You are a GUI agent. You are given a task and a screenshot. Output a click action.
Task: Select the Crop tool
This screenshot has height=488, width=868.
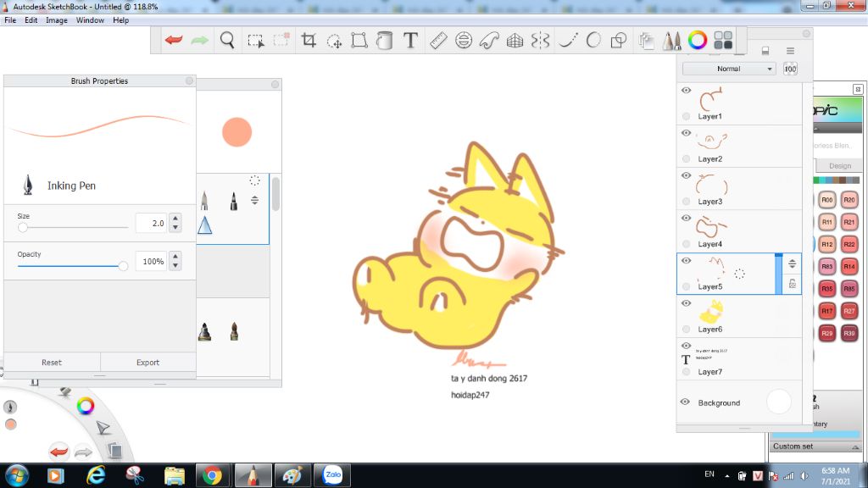(309, 40)
